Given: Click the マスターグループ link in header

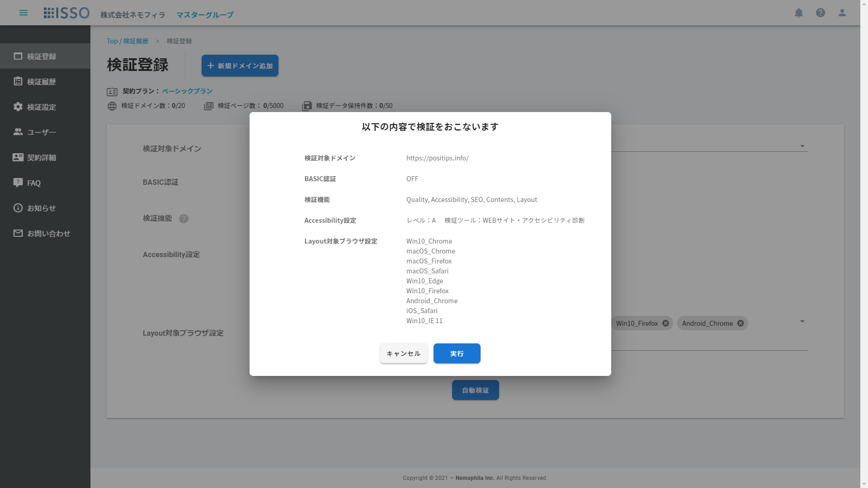Looking at the screenshot, I should pos(205,15).
